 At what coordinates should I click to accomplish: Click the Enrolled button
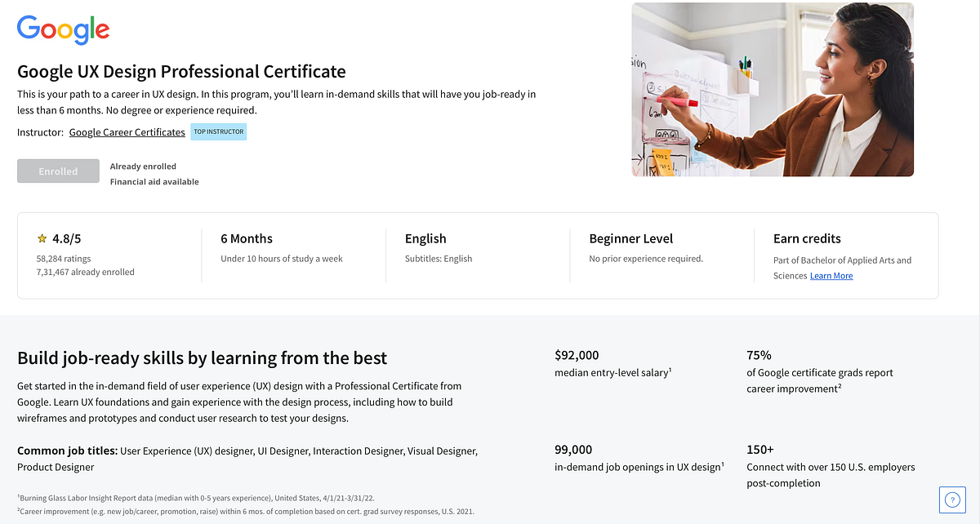(x=58, y=171)
